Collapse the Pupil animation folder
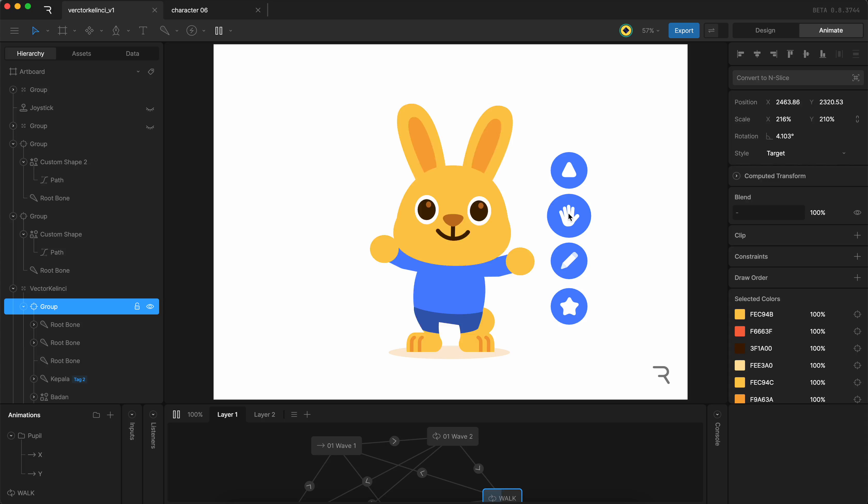The height and width of the screenshot is (504, 868). [x=11, y=436]
